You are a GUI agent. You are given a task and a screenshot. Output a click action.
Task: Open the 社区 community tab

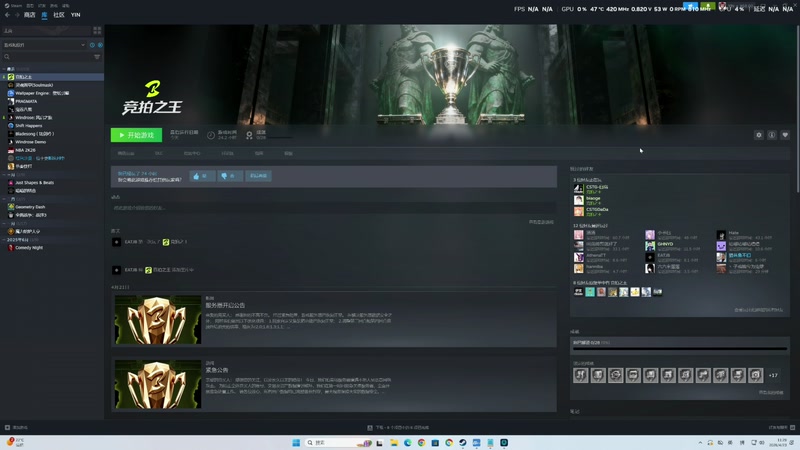click(x=59, y=15)
